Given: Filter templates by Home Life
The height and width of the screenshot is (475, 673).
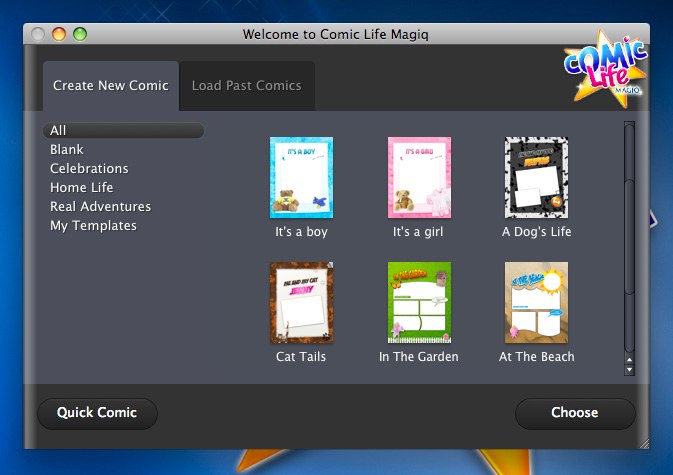Looking at the screenshot, I should click(x=82, y=188).
